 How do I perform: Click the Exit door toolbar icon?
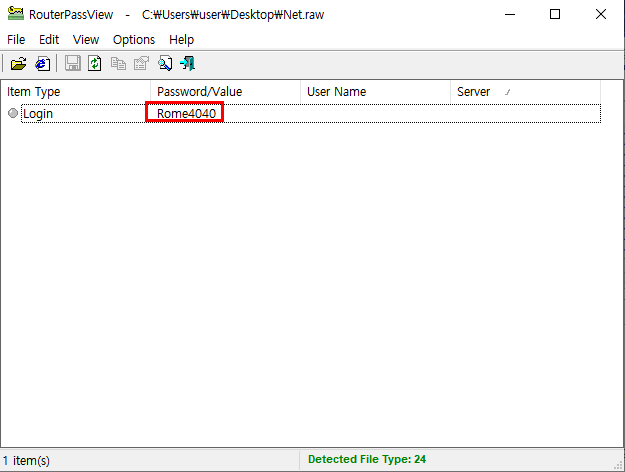coord(187,64)
